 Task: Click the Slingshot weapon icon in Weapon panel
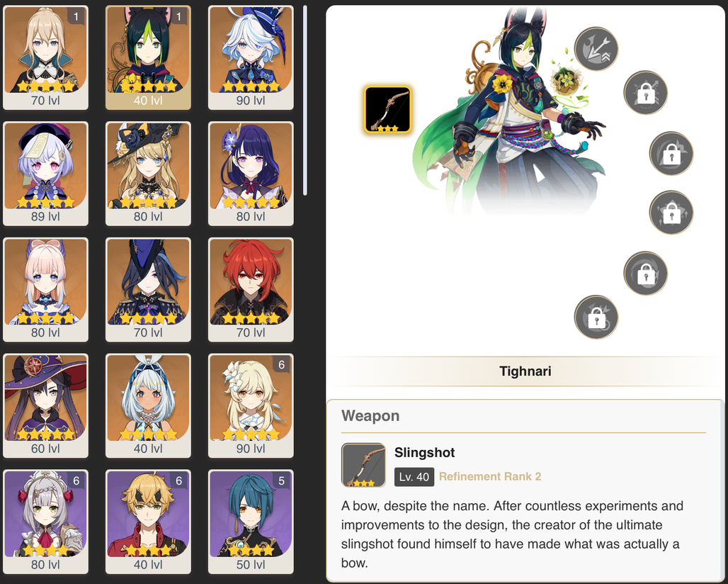pos(363,465)
